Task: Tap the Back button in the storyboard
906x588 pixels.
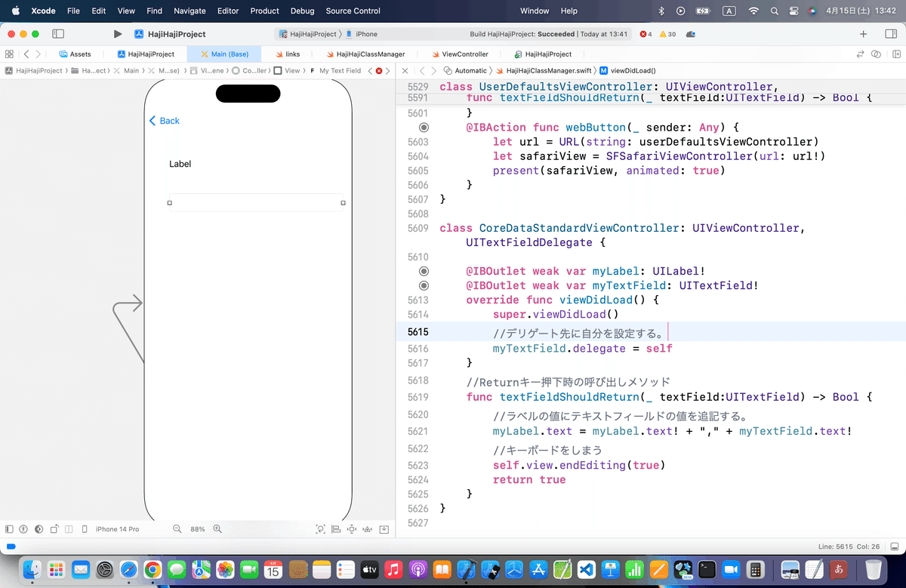Action: [165, 121]
